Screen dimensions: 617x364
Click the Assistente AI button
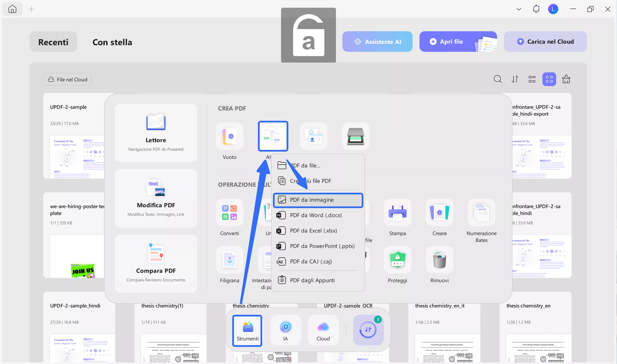[377, 42]
